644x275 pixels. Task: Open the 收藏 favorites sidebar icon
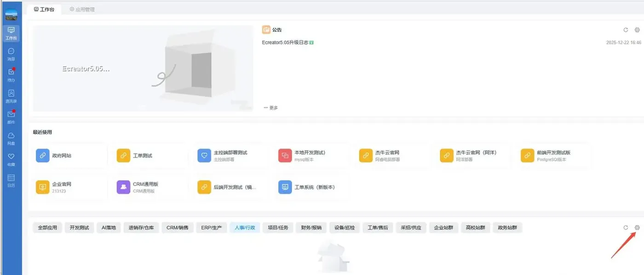pyautogui.click(x=11, y=158)
